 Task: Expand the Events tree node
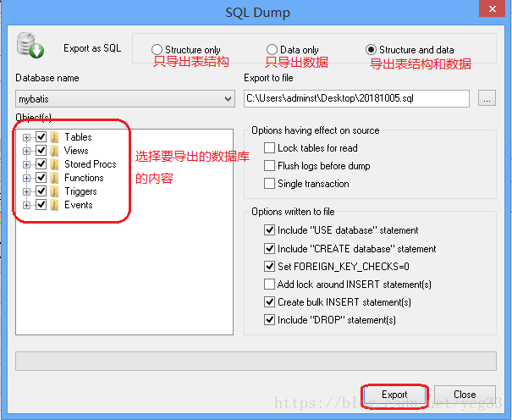coord(26,206)
